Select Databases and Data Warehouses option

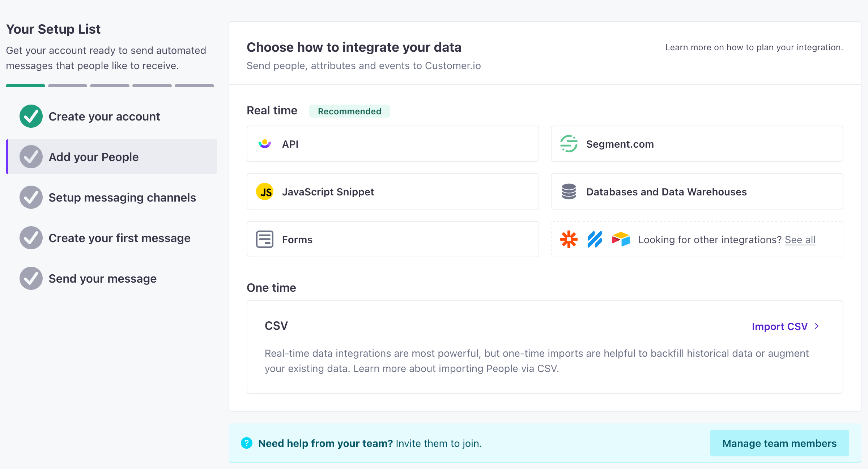(697, 191)
